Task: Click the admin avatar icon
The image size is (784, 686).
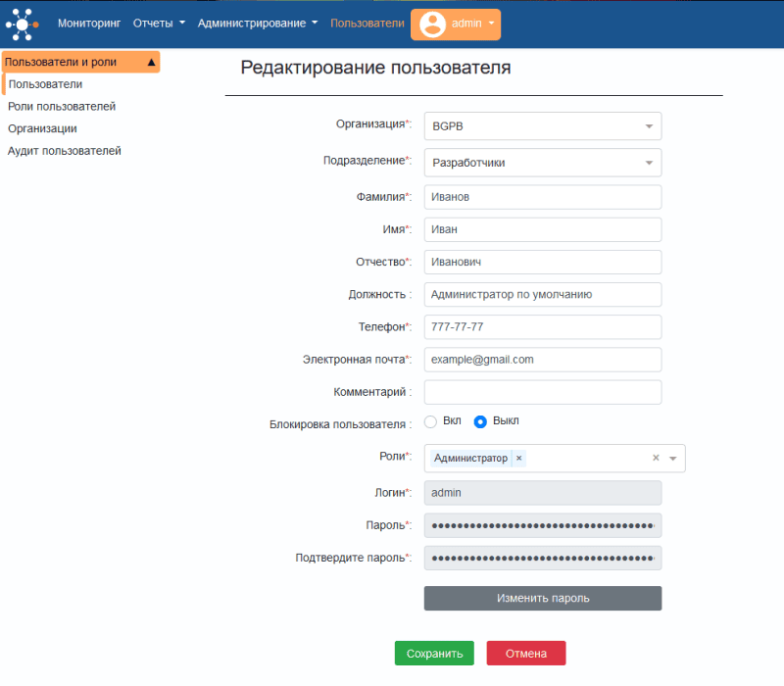Action: pyautogui.click(x=431, y=24)
